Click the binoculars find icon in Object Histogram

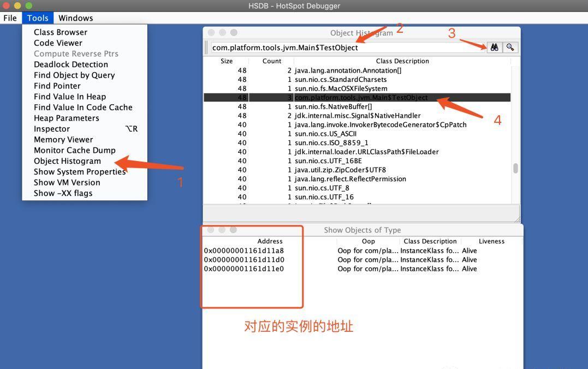coord(494,47)
